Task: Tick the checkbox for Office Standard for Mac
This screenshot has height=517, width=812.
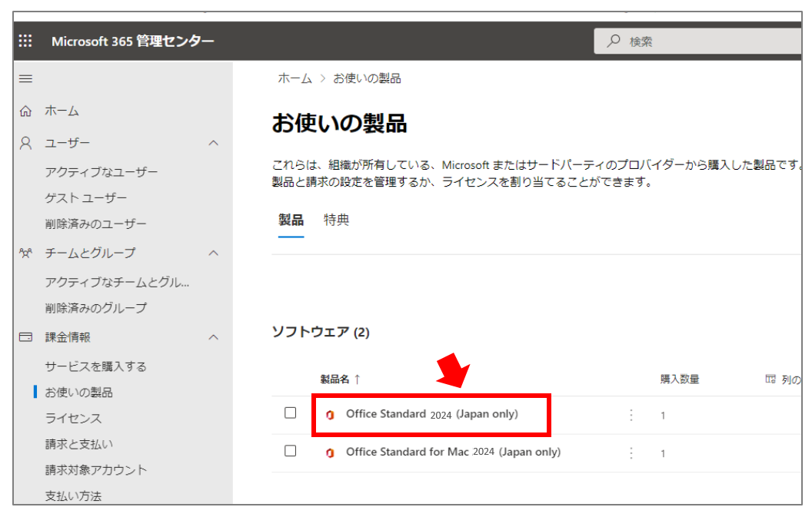Action: click(x=291, y=451)
